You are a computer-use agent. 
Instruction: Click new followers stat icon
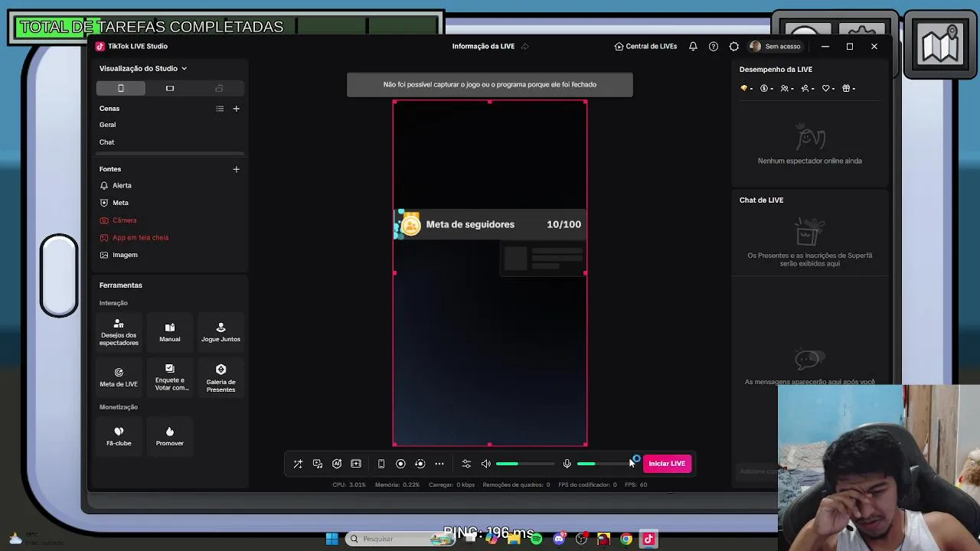808,88
